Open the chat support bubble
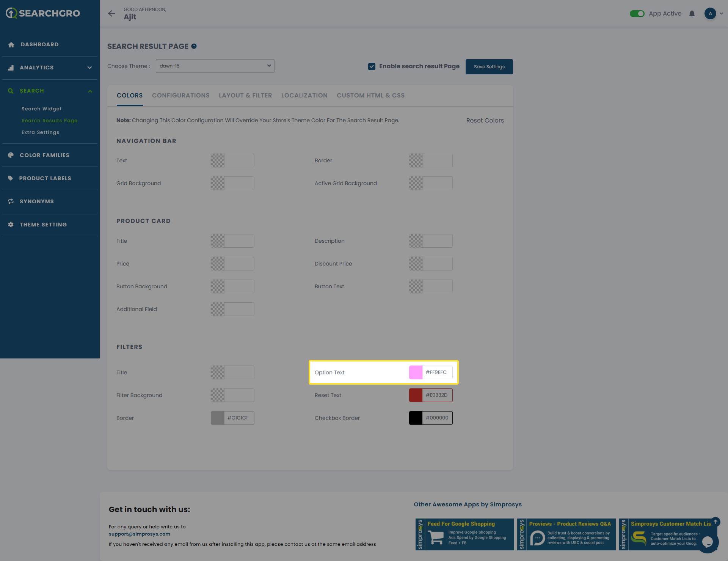 coord(707,542)
